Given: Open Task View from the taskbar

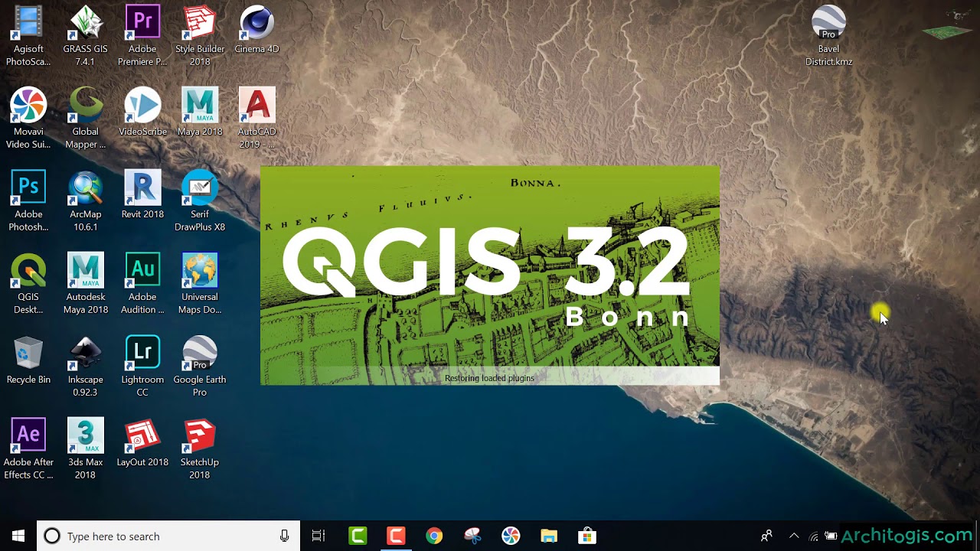Looking at the screenshot, I should coord(318,536).
